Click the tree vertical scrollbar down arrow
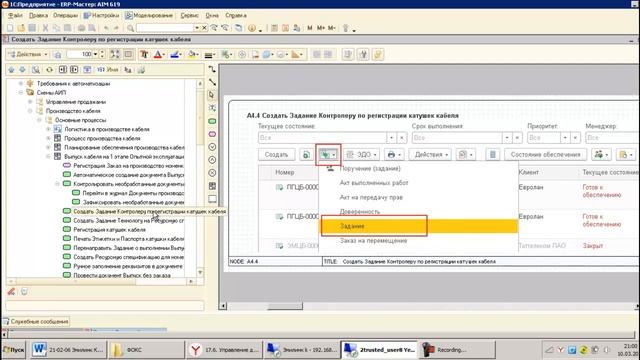Image resolution: width=640 pixels, height=360 pixels. pyautogui.click(x=200, y=272)
